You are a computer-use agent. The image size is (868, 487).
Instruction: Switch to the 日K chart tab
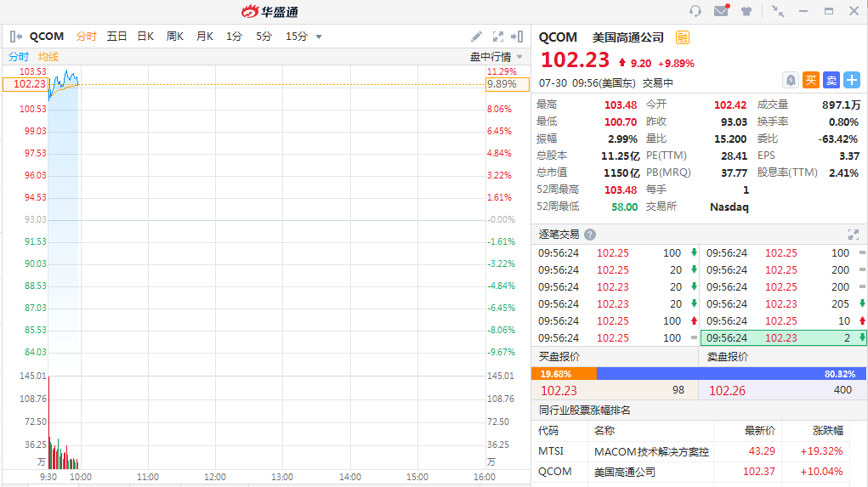click(x=145, y=37)
